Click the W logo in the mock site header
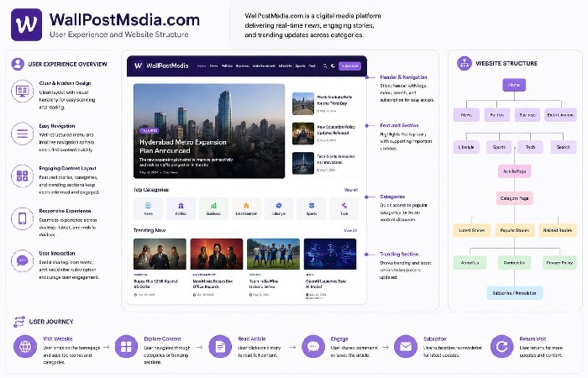Viewport: 588px width, 378px height. click(x=139, y=66)
